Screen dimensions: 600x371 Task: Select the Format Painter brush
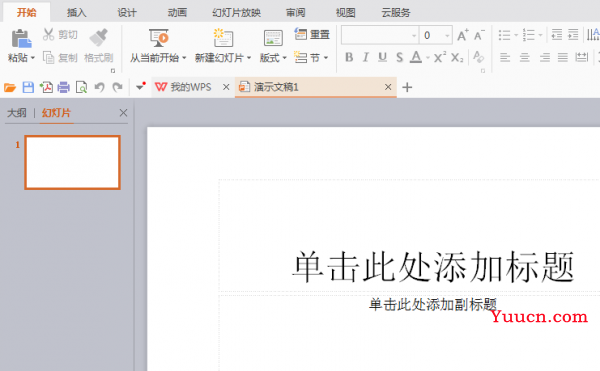(99, 37)
